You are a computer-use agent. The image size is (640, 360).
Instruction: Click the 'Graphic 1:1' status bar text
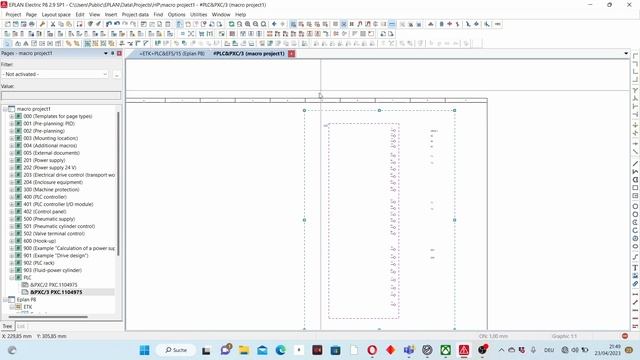(564, 336)
